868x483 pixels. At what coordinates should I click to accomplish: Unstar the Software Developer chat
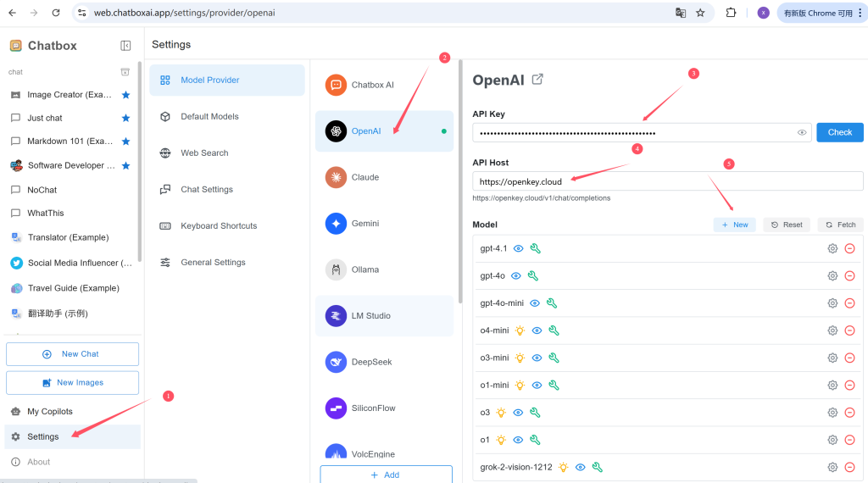[x=125, y=165]
